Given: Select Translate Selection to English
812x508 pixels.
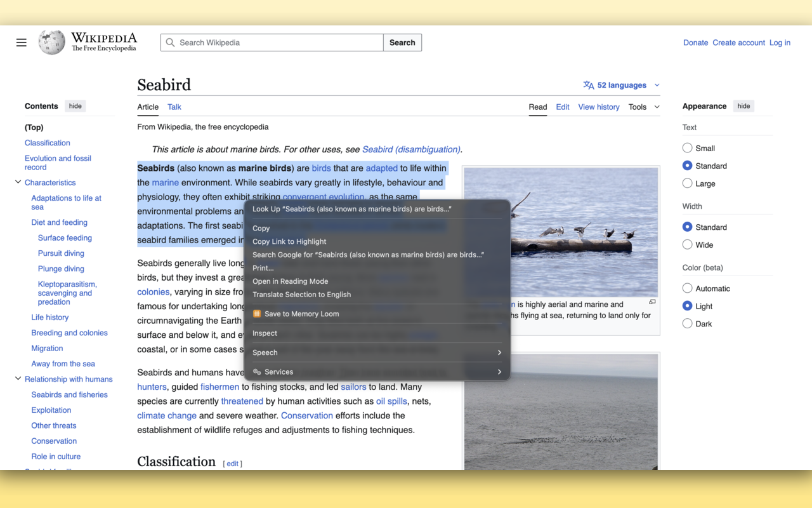Looking at the screenshot, I should (377, 295).
